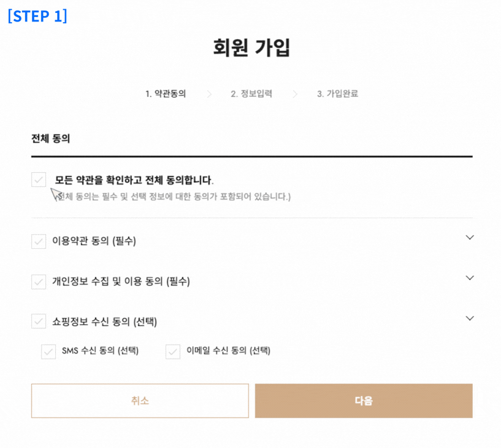
Task: Click the arrow icon after 1. 약관동의
Action: 208,94
